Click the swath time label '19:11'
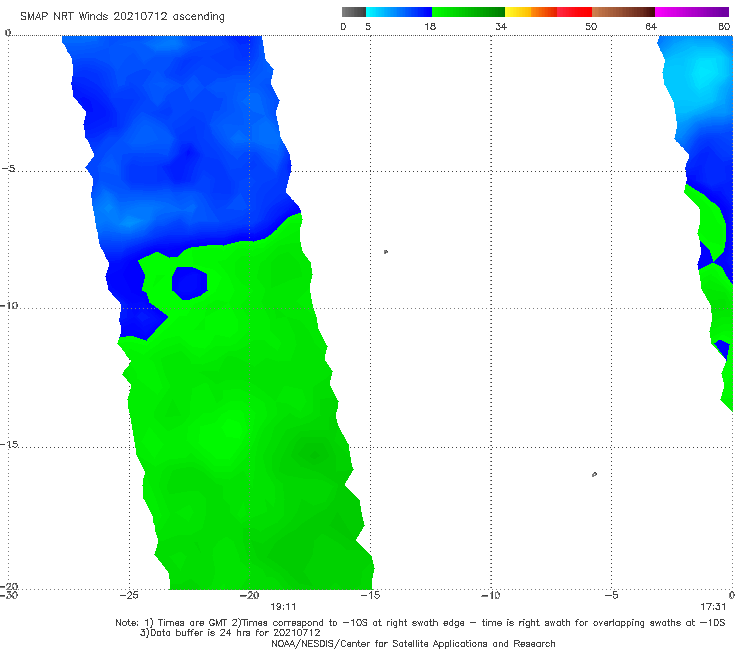Viewport: 740px width, 650px height. tap(283, 607)
